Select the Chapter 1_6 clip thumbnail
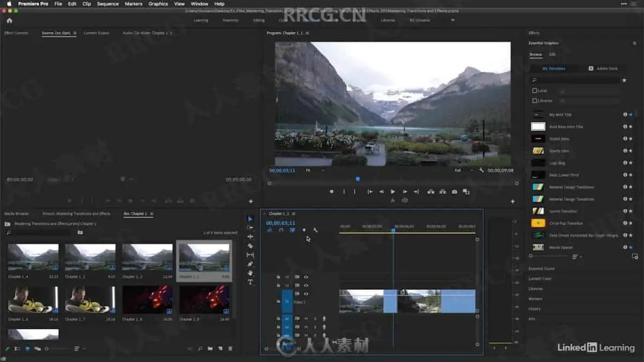 [33, 299]
